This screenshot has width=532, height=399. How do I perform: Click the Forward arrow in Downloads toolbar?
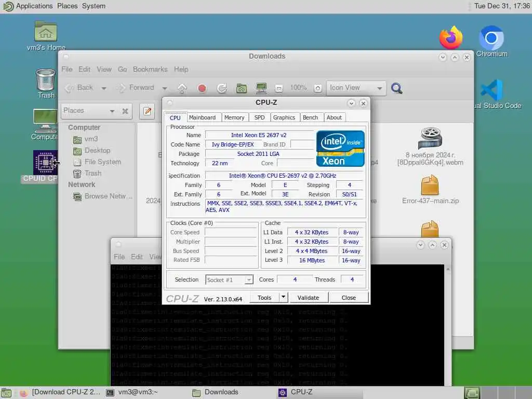(x=136, y=88)
